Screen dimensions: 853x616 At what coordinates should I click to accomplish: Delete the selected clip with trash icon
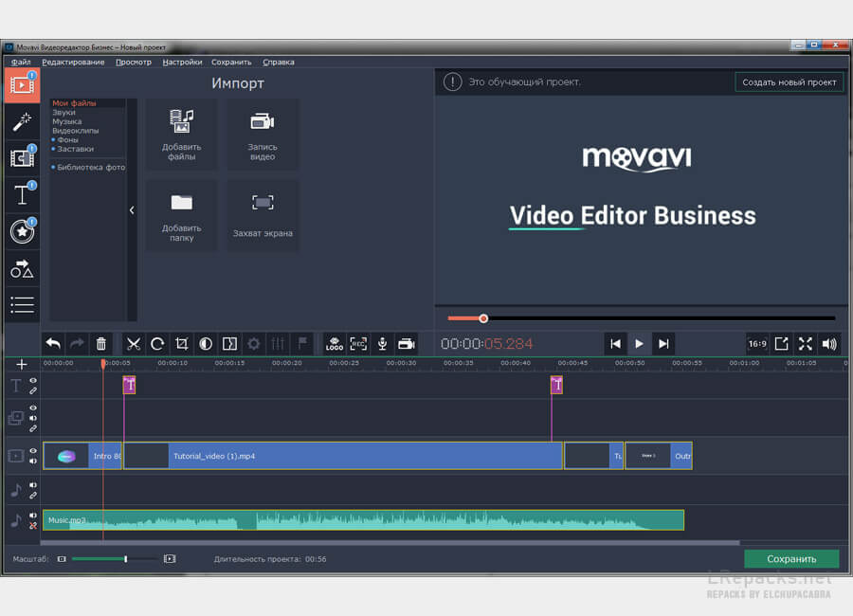tap(101, 343)
